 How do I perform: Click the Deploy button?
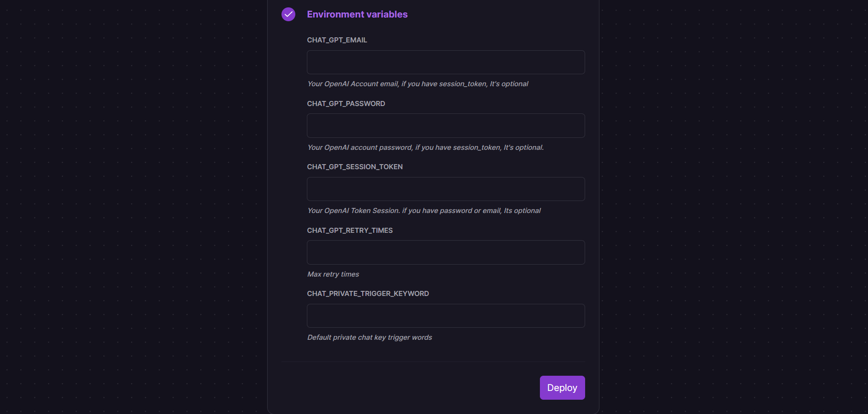[562, 388]
